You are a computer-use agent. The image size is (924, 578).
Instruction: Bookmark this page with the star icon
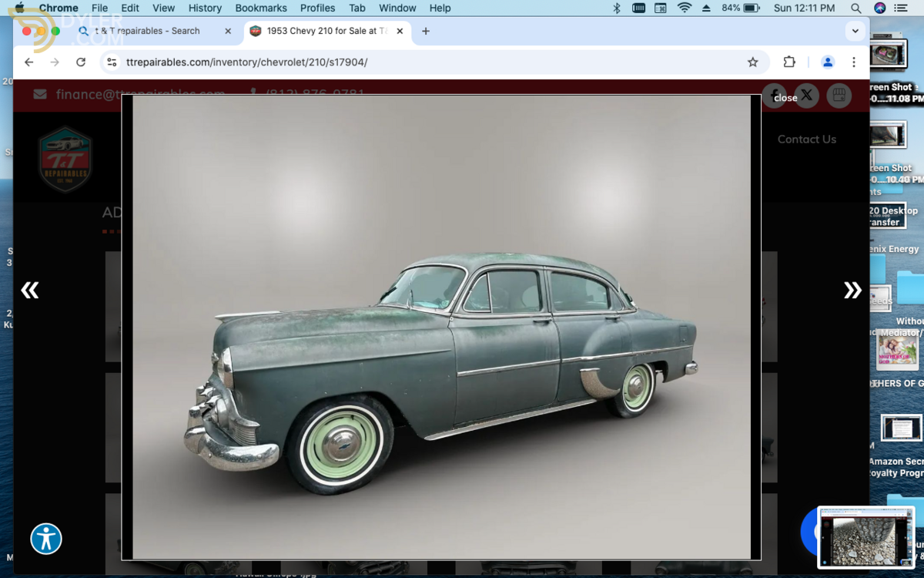[753, 62]
